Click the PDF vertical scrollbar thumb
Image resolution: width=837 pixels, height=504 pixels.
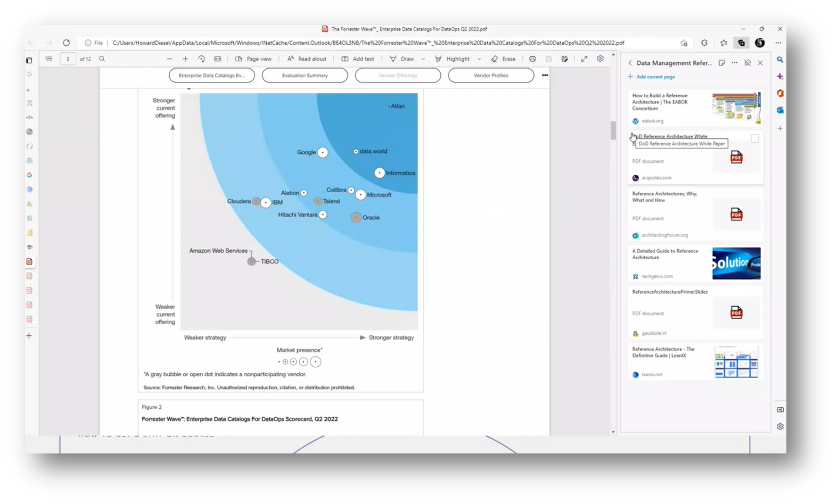(613, 130)
